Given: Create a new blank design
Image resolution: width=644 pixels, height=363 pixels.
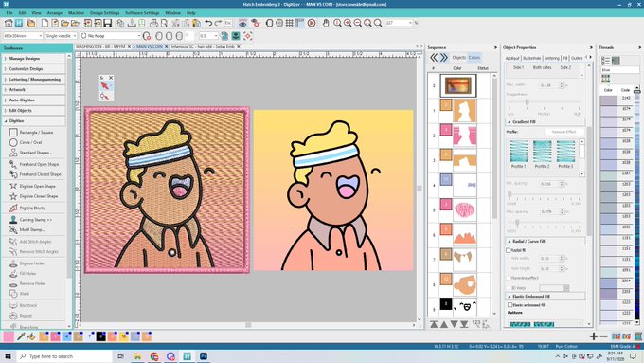Looking at the screenshot, I should [x=45, y=23].
